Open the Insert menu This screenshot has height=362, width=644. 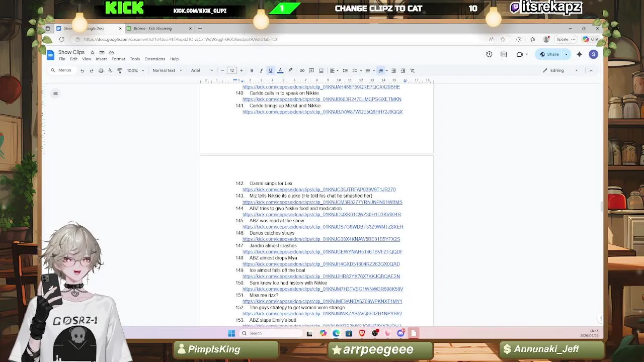pos(101,59)
